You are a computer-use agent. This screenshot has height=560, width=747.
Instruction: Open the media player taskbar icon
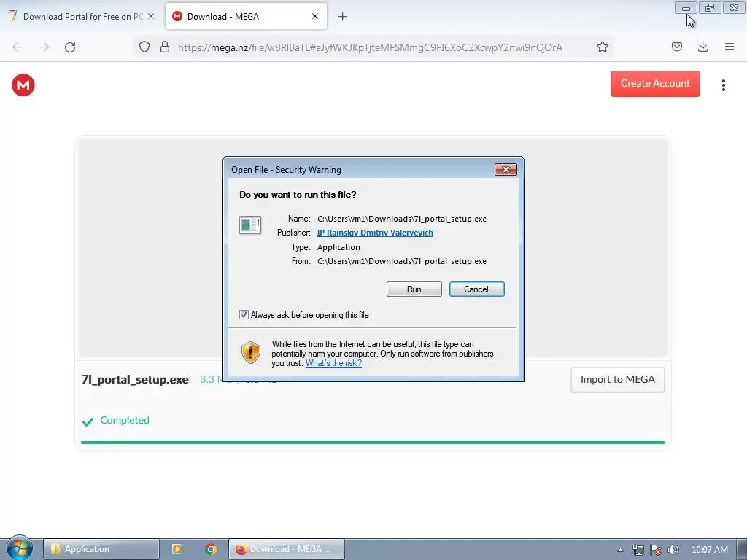[x=177, y=549]
